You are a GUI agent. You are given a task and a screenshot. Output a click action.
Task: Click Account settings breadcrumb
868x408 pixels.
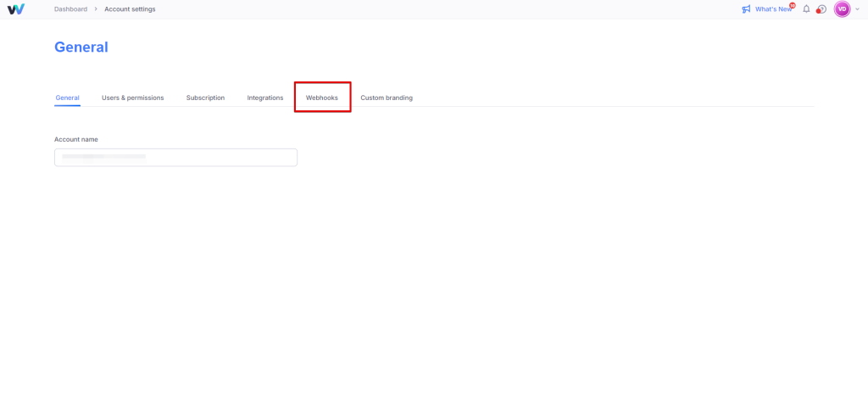pyautogui.click(x=130, y=9)
